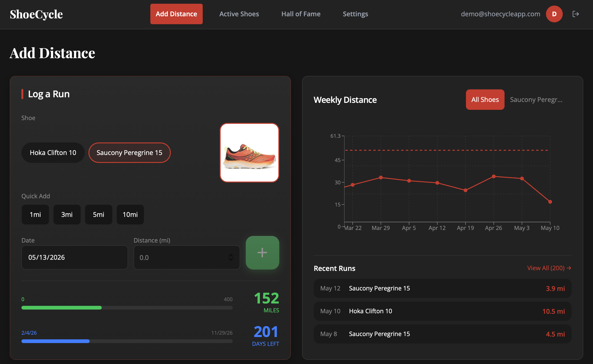Click the May 10 chart data point
Image resolution: width=593 pixels, height=364 pixels.
[x=550, y=202]
